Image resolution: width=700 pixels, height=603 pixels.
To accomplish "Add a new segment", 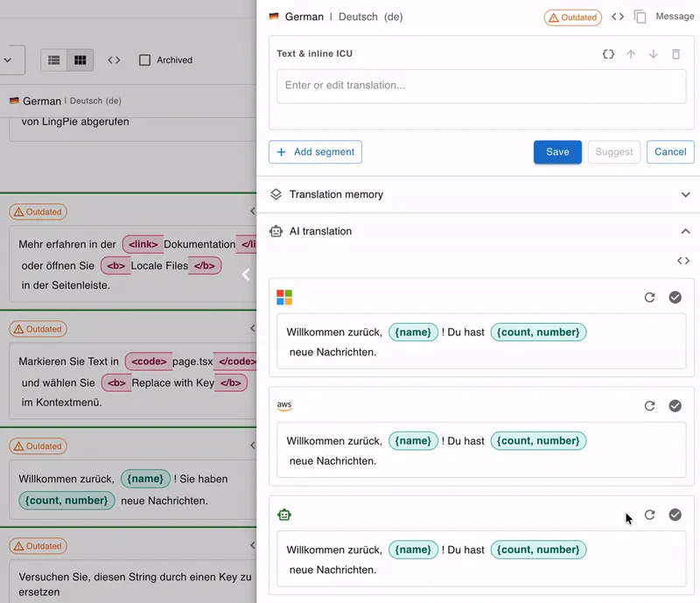I will point(315,152).
